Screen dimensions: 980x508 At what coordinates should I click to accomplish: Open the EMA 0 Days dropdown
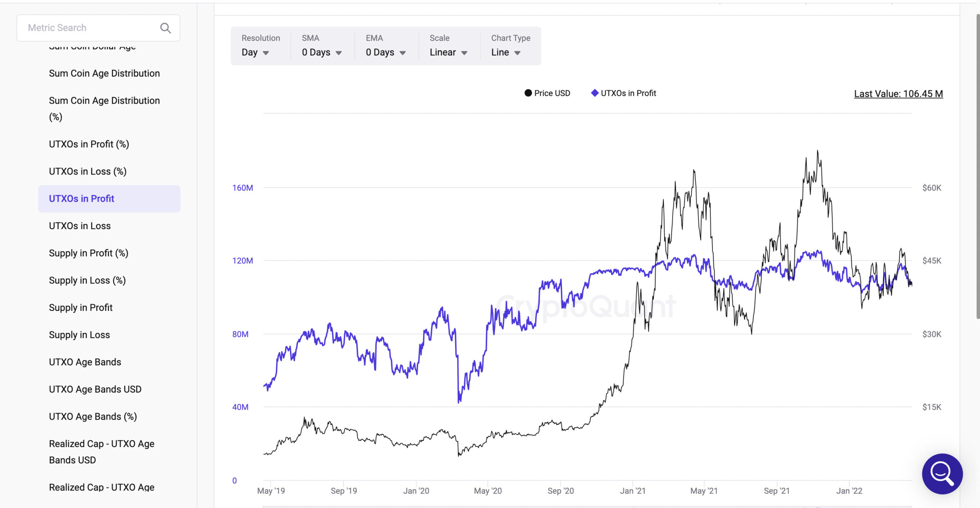385,52
